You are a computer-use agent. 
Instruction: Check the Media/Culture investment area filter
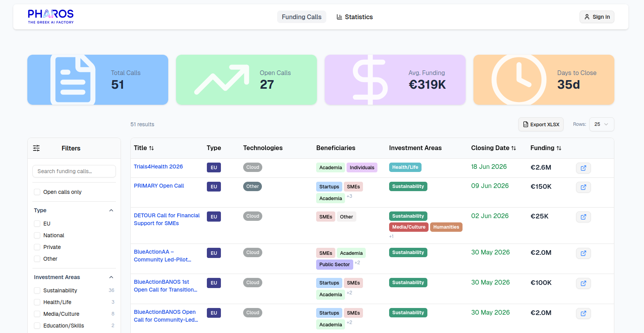click(x=37, y=314)
